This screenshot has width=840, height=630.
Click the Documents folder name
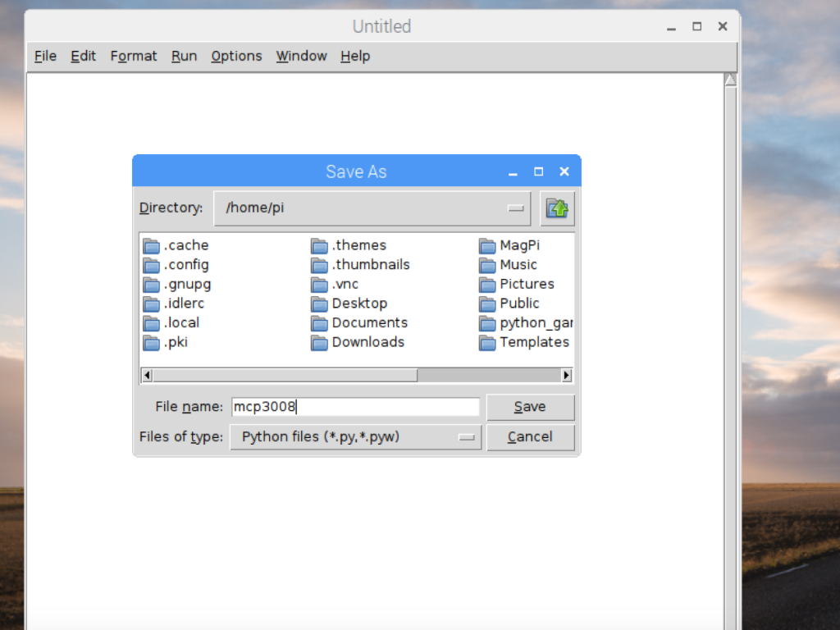click(x=370, y=322)
